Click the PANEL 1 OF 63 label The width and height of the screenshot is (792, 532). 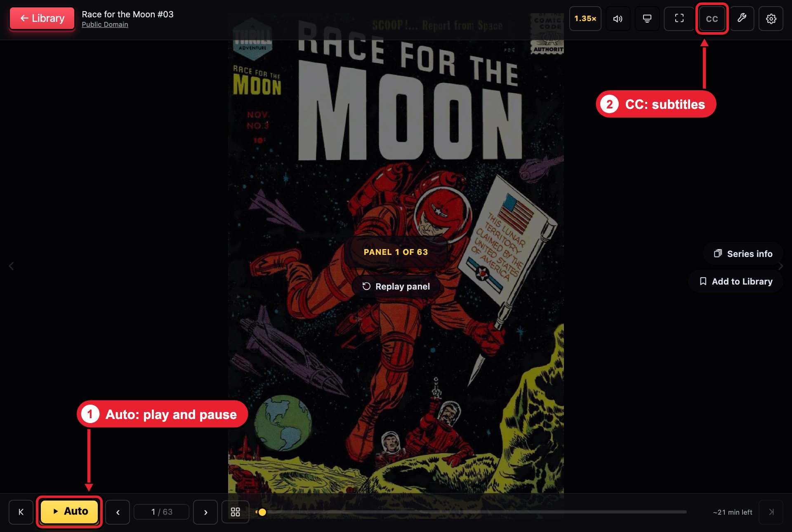[396, 252]
